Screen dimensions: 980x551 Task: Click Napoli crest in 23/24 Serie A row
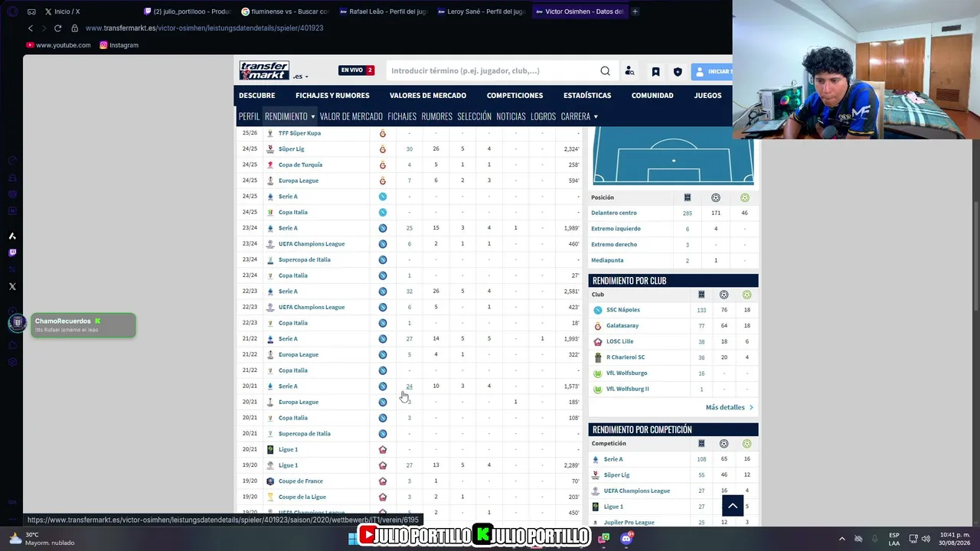tap(383, 228)
